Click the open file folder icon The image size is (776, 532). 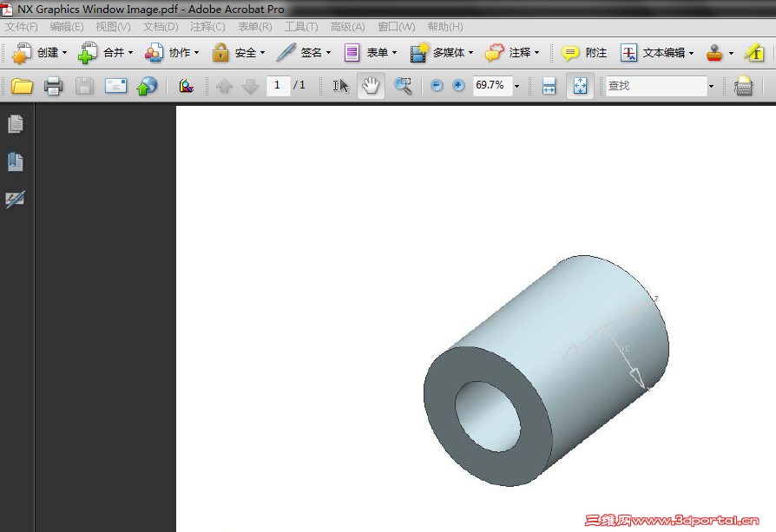pos(22,86)
